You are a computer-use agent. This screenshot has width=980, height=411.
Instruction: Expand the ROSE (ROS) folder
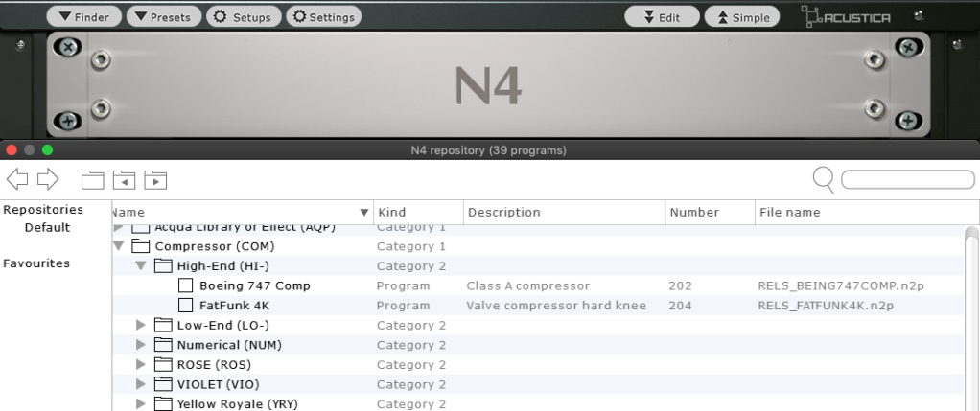(141, 365)
